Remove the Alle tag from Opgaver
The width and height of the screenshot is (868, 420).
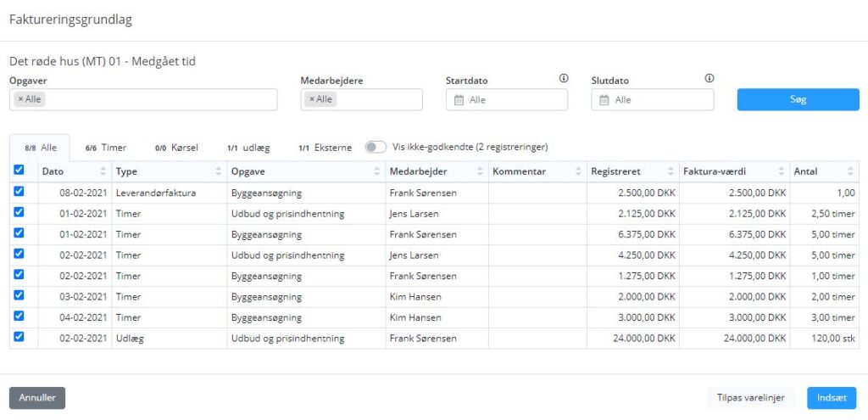point(20,99)
